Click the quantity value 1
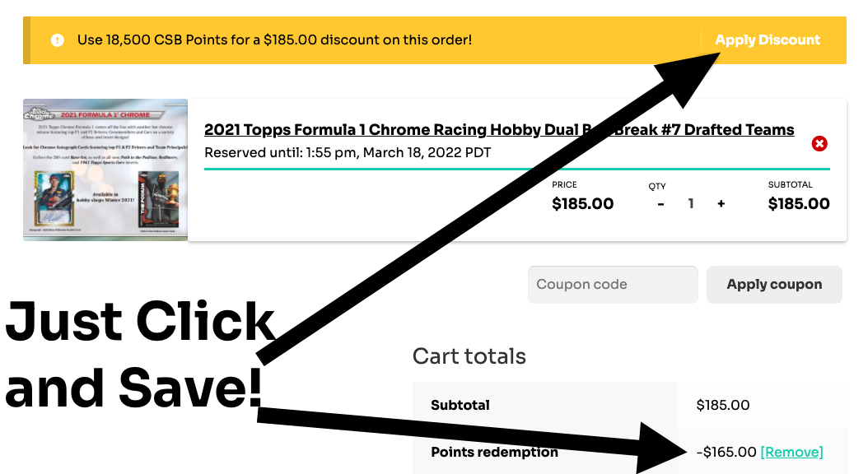The image size is (868, 474). click(691, 204)
